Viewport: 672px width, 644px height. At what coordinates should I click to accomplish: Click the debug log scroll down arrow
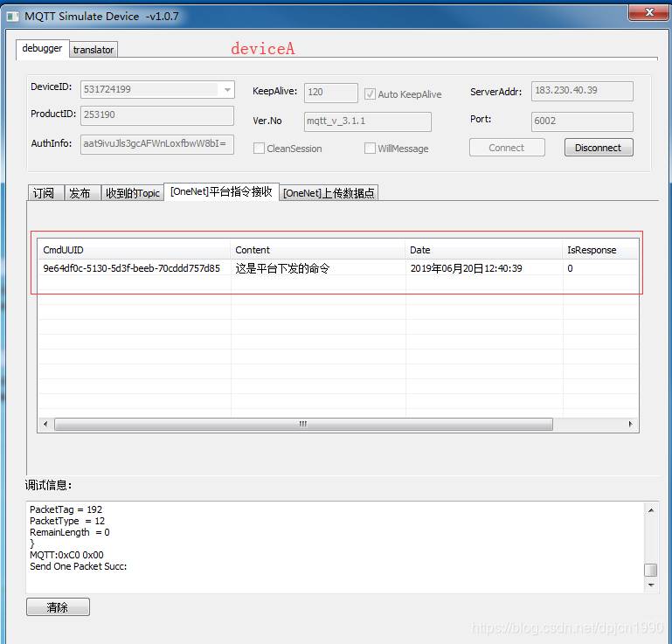pyautogui.click(x=651, y=585)
